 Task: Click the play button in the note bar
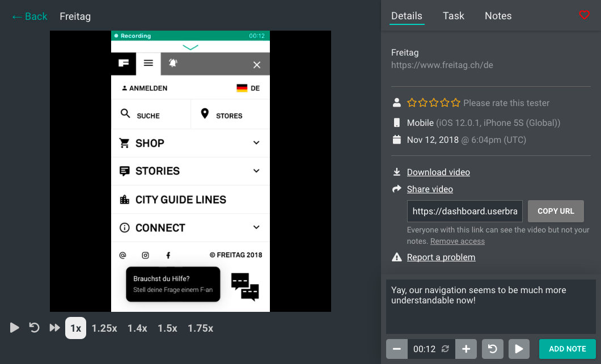[x=519, y=349]
